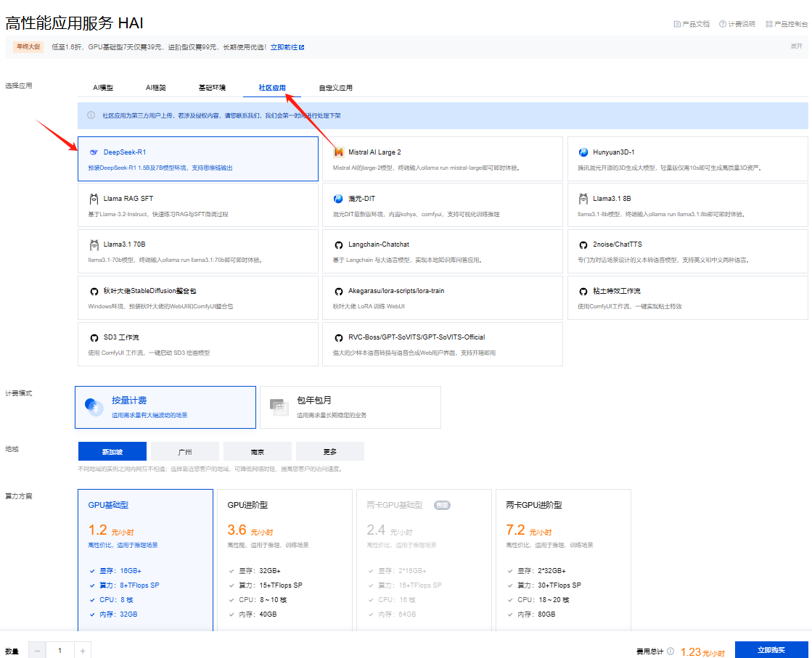
Task: Select the GPU基础型 compute plan
Action: 146,560
